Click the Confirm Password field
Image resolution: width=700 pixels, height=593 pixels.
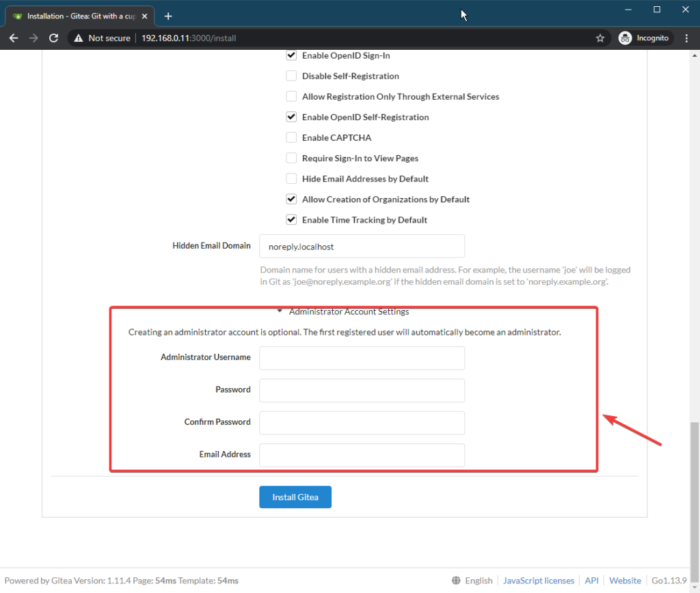362,423
